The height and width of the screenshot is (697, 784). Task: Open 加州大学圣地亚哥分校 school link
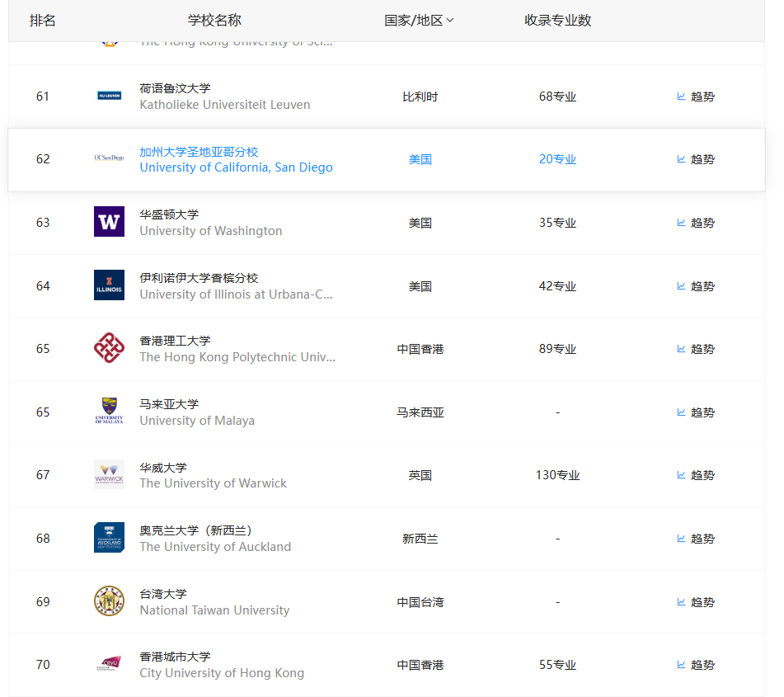[199, 152]
